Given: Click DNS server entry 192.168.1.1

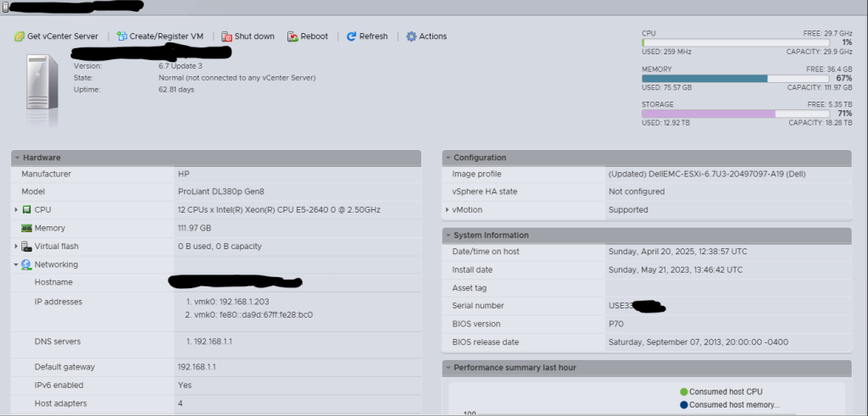Looking at the screenshot, I should [x=213, y=341].
